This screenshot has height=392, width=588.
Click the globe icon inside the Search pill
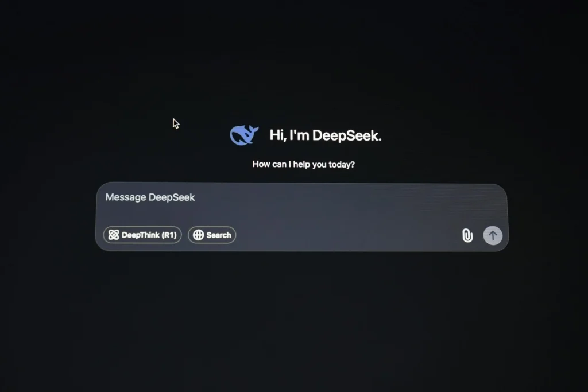198,235
